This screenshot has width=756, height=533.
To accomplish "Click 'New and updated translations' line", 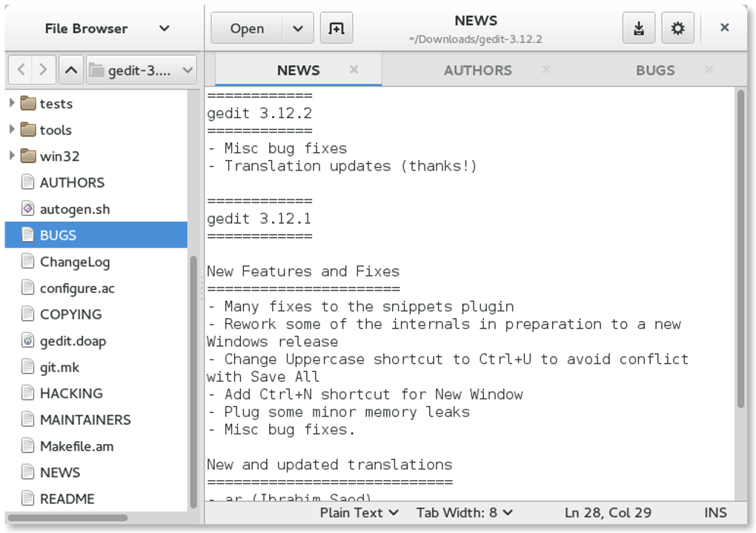I will 330,465.
